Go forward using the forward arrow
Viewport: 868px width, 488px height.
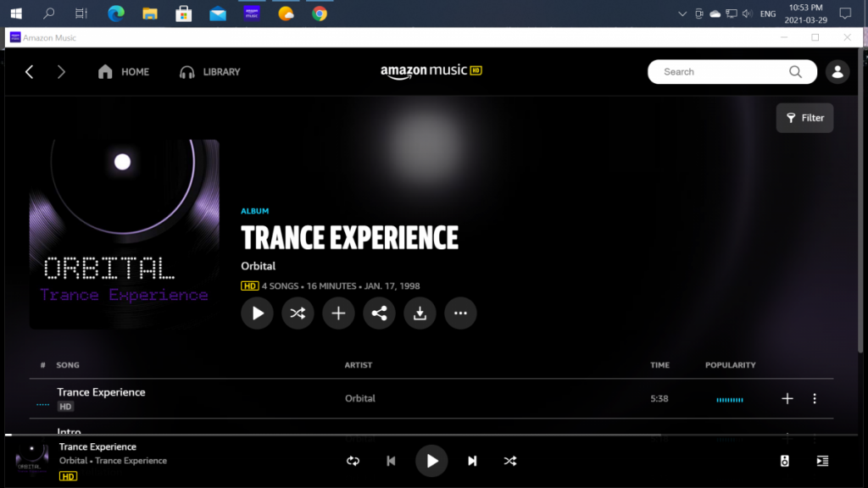tap(61, 72)
